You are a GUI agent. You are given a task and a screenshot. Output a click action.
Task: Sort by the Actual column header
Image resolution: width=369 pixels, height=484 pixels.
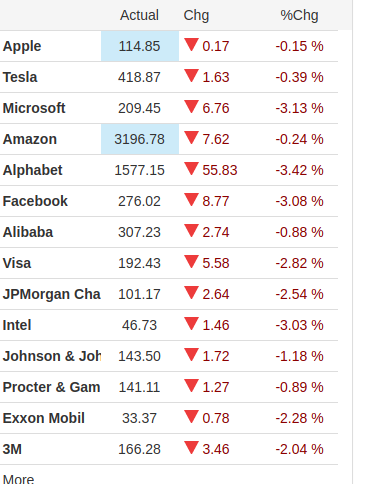tap(139, 15)
